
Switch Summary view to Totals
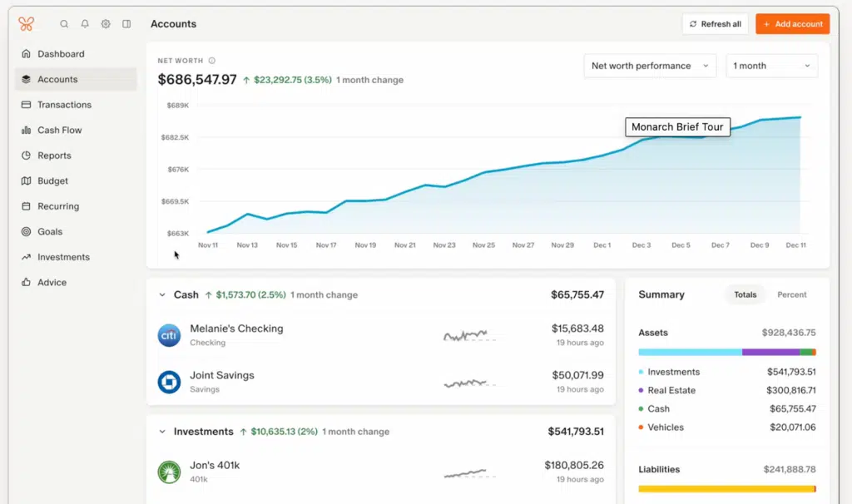[745, 294]
